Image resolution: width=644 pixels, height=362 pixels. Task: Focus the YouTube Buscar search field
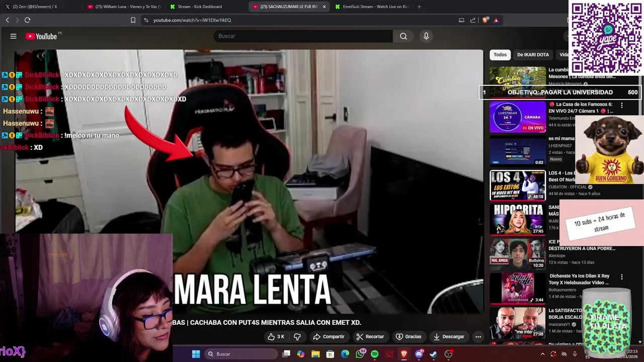pyautogui.click(x=303, y=36)
